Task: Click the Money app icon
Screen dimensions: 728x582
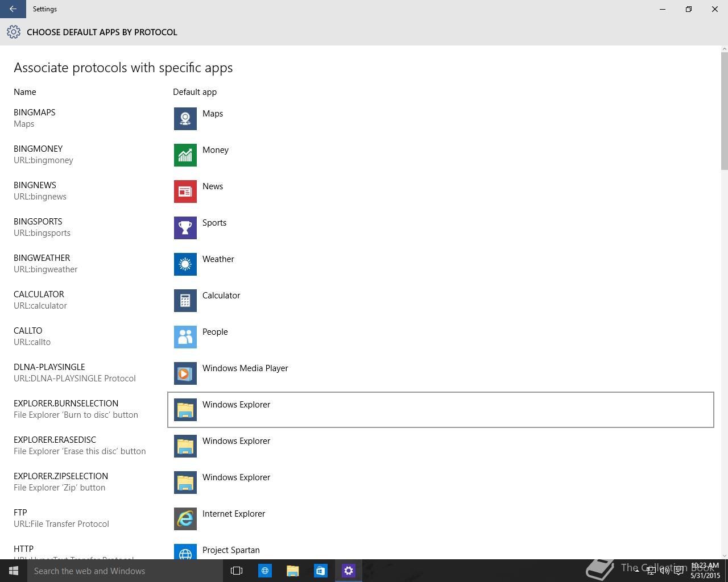Action: pos(185,155)
